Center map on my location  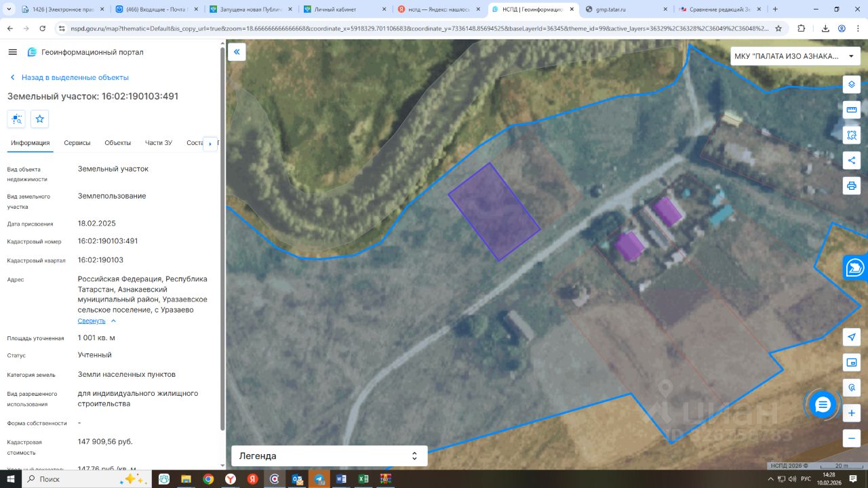tap(852, 338)
